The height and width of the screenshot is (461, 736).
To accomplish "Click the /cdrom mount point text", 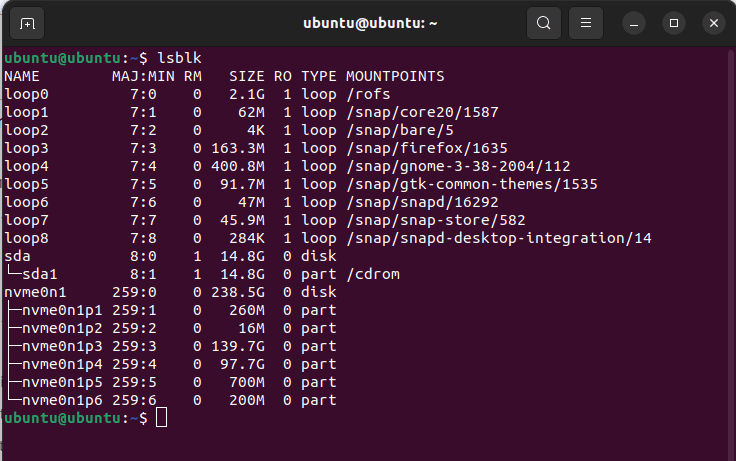I will pyautogui.click(x=372, y=274).
